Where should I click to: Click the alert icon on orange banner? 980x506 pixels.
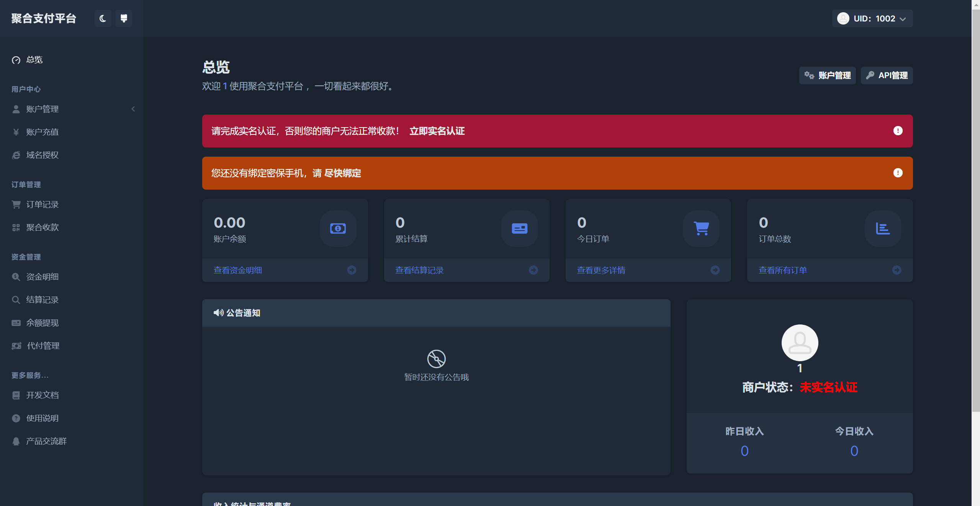coord(898,173)
